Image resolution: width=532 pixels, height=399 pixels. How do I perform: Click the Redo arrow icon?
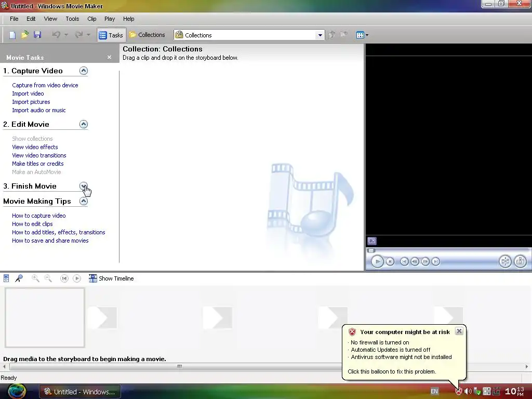coord(79,35)
